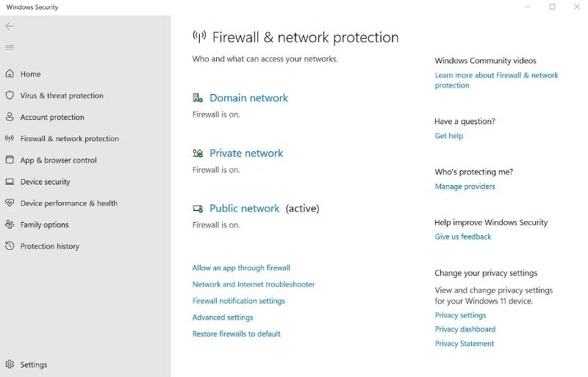Click Allow an app through firewall
This screenshot has height=377, width=588.
(x=241, y=268)
